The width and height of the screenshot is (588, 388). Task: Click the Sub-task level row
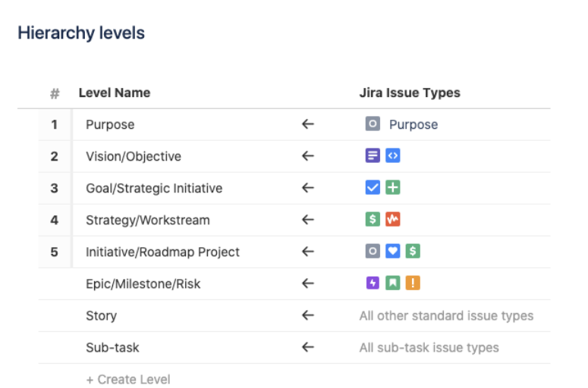tap(112, 347)
